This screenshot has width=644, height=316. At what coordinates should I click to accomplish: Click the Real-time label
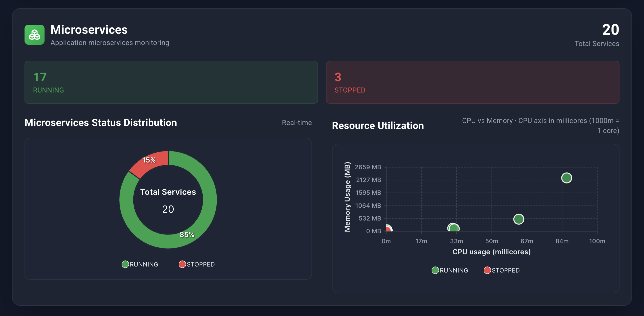coord(297,123)
